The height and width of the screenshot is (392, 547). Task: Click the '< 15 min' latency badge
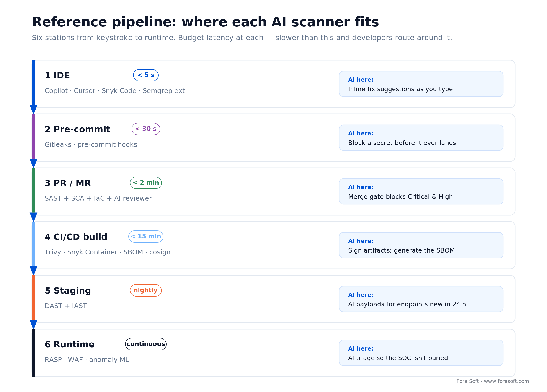click(146, 237)
